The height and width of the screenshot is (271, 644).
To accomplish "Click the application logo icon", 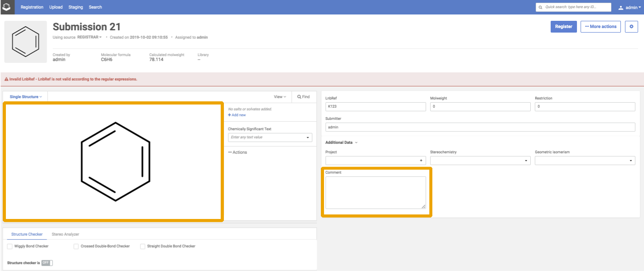I will [x=7, y=7].
